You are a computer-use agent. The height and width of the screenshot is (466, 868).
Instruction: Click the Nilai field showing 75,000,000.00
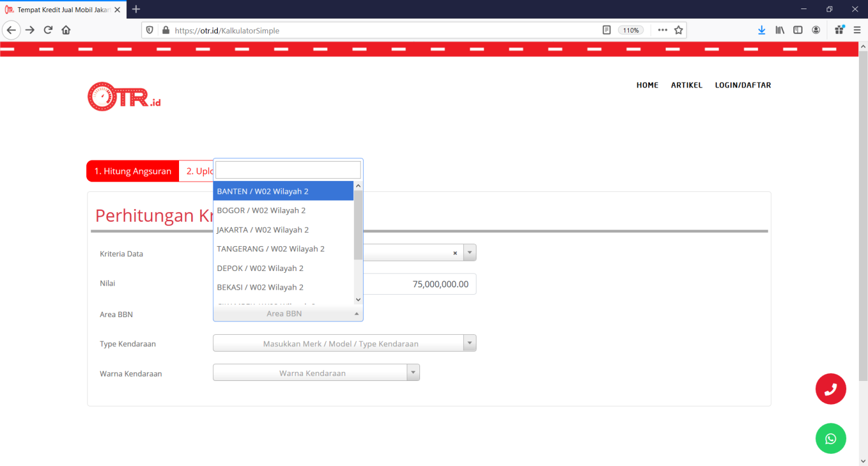pyautogui.click(x=419, y=284)
